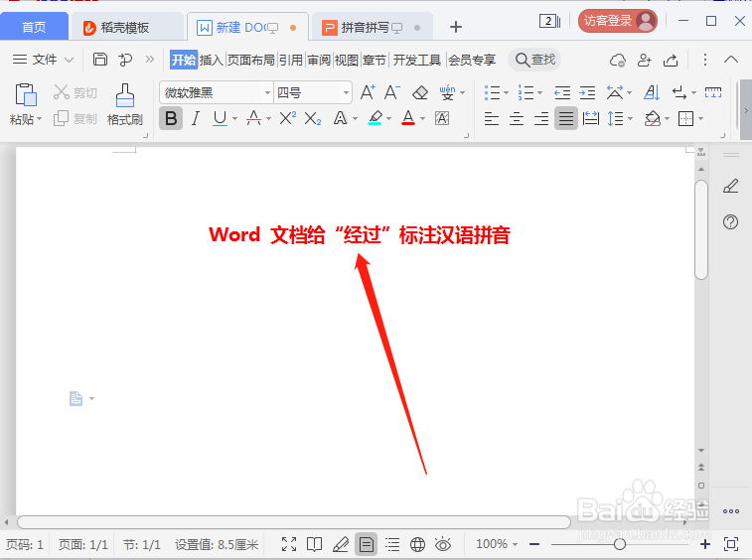752x560 pixels.
Task: Toggle Bold formatting
Action: (x=171, y=118)
